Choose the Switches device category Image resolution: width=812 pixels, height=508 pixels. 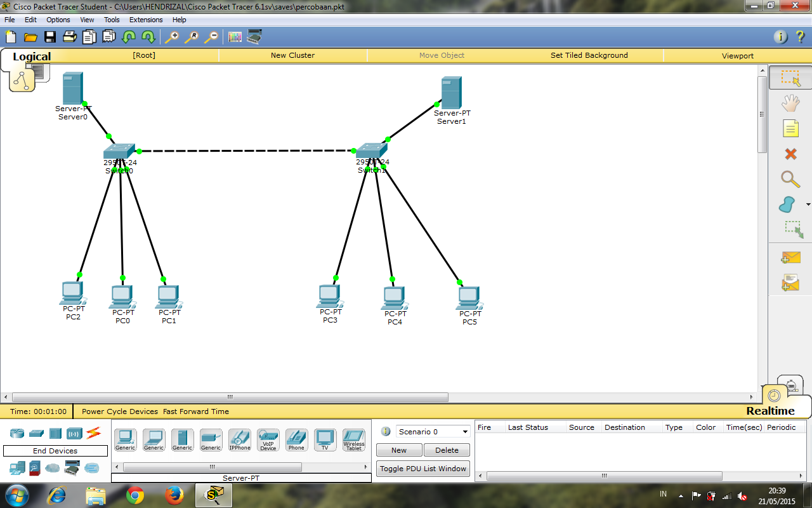pos(37,433)
